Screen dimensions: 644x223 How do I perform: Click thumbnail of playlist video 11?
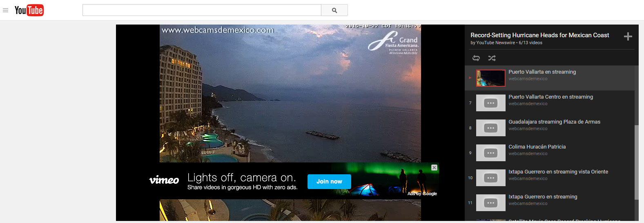pos(490,203)
